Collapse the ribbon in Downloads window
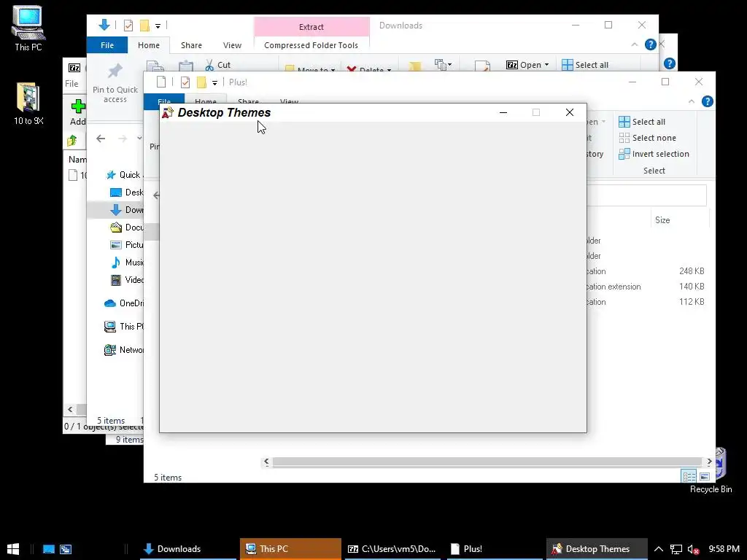Image resolution: width=747 pixels, height=560 pixels. click(x=635, y=44)
